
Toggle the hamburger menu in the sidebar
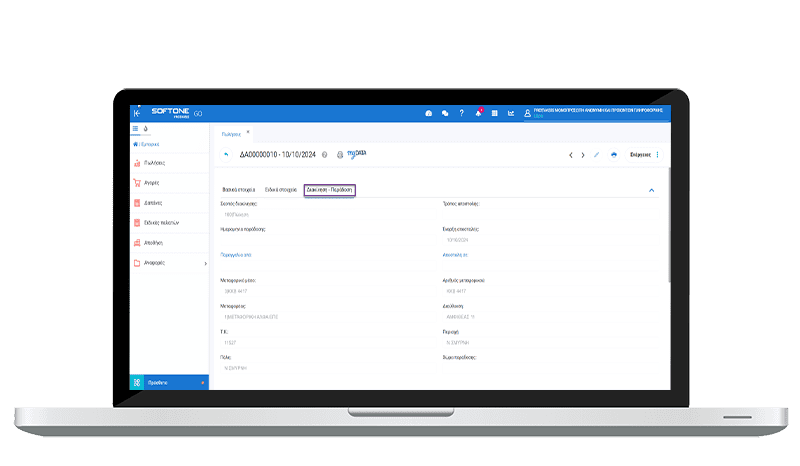click(136, 129)
